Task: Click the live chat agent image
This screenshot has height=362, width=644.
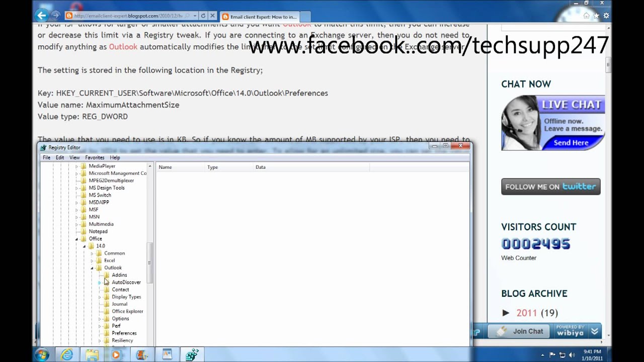Action: [x=521, y=123]
